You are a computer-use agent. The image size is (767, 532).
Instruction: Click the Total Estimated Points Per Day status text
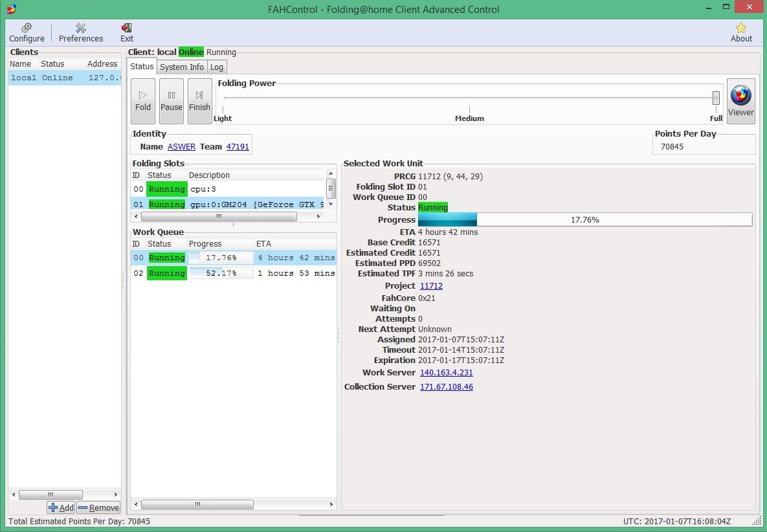click(x=79, y=521)
